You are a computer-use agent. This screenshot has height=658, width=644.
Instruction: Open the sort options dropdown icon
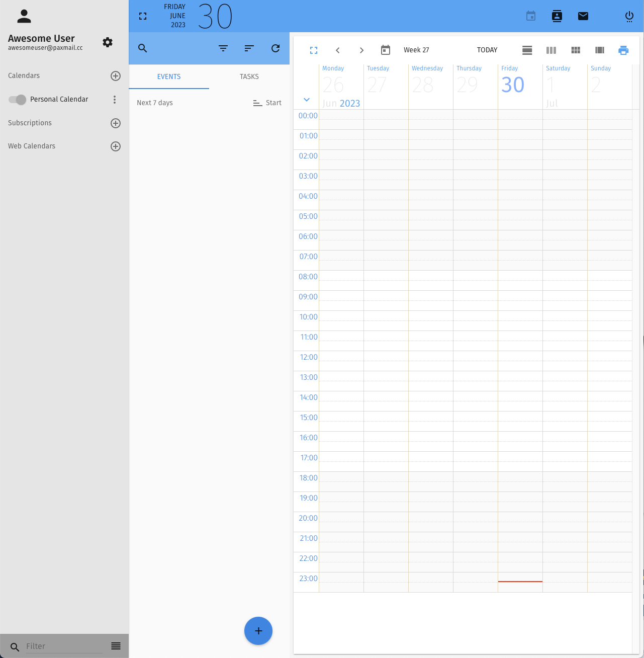click(249, 48)
